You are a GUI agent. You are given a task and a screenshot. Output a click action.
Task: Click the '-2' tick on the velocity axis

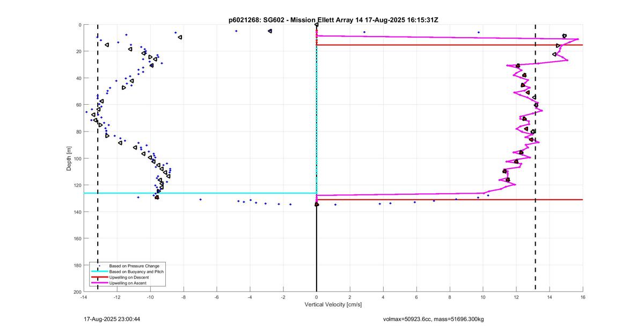[283, 297]
